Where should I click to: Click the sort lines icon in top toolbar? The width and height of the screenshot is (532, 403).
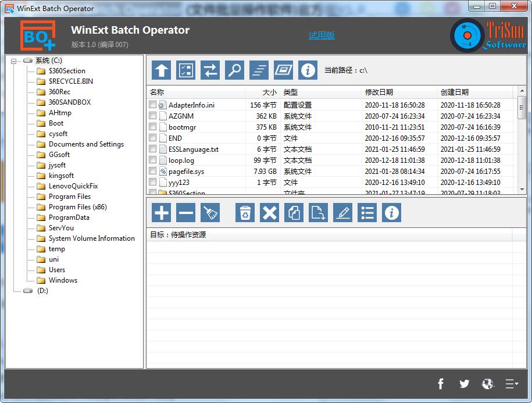[x=259, y=70]
